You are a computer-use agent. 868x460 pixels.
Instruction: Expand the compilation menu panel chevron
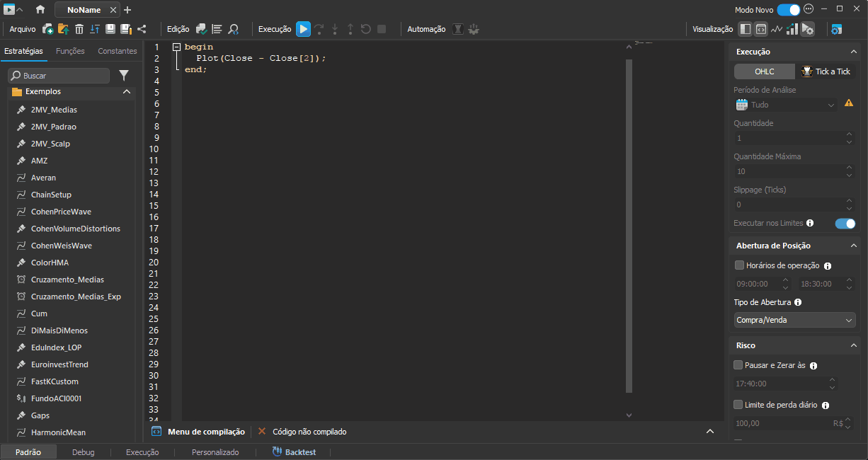[710, 432]
